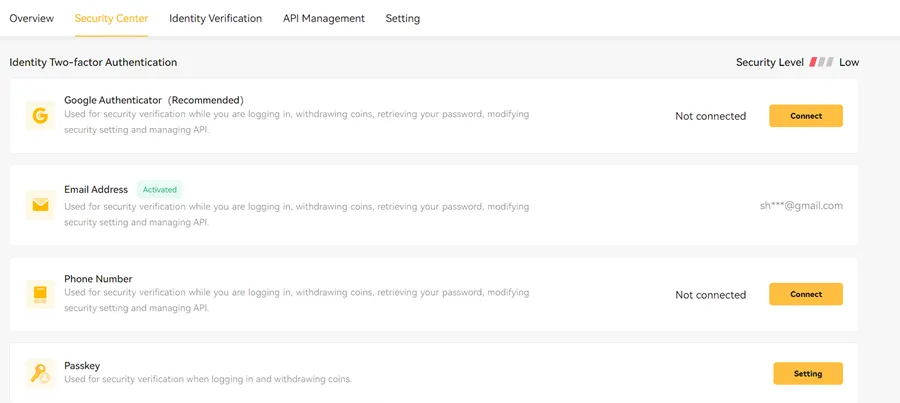Switch to the Identity Verification tab

[215, 18]
